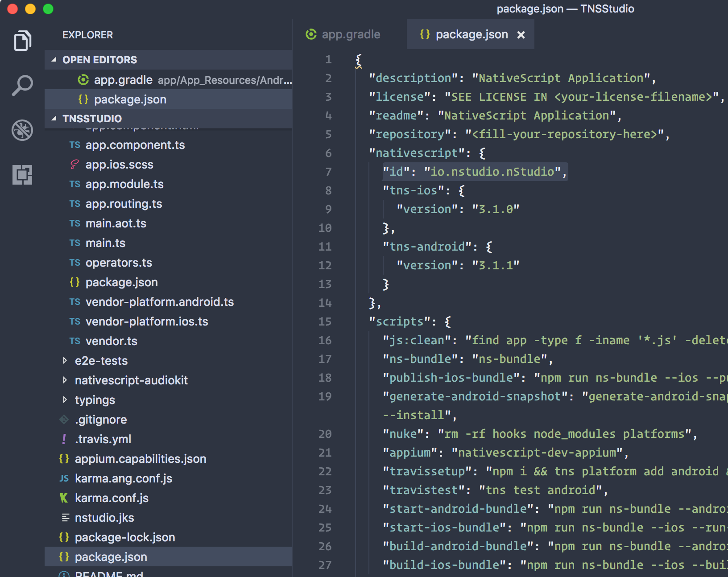Select package.json under Open Editors
This screenshot has width=728, height=577.
pyautogui.click(x=169, y=99)
